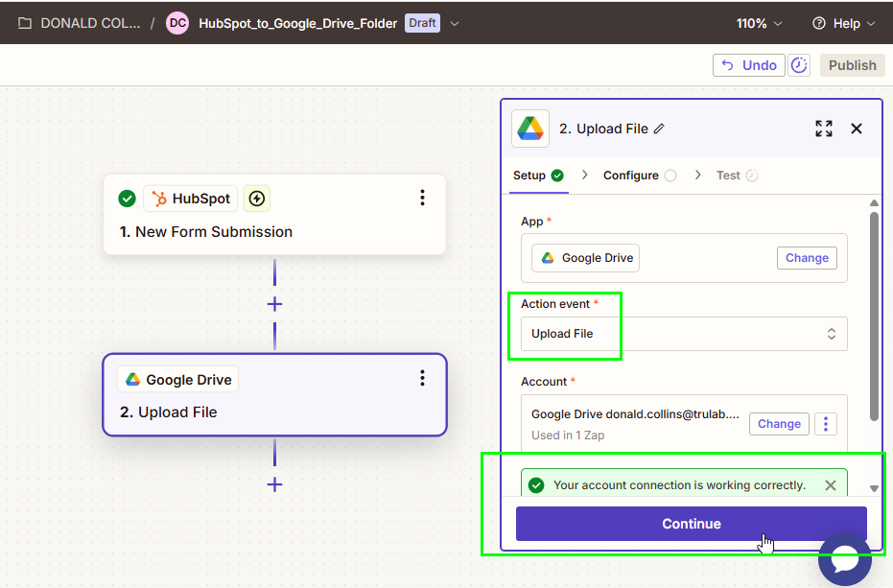Click the Undo button
893x588 pixels.
pos(749,65)
